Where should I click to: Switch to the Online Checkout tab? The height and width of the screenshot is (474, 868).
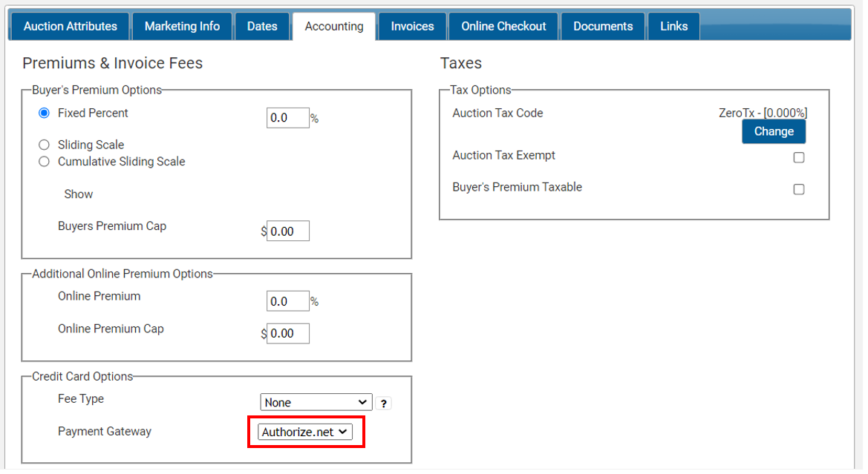pyautogui.click(x=503, y=27)
